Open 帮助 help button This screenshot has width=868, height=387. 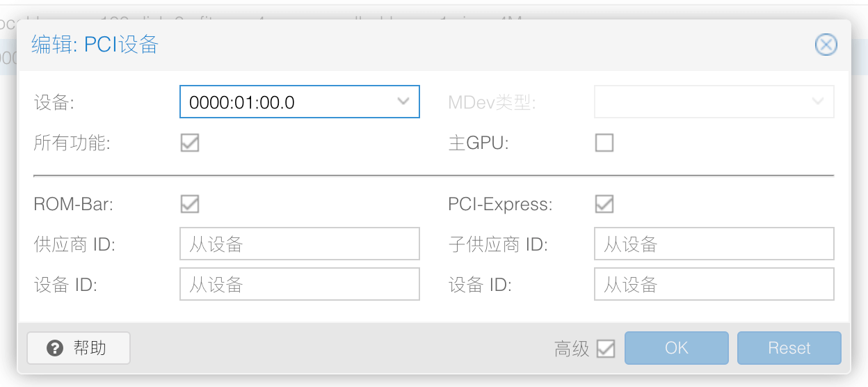click(79, 348)
